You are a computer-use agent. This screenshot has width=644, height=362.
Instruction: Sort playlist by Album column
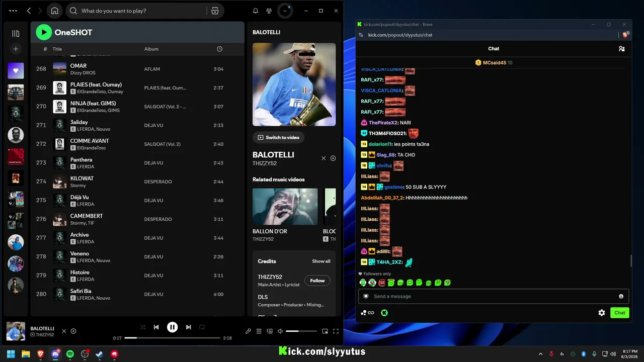pos(151,49)
